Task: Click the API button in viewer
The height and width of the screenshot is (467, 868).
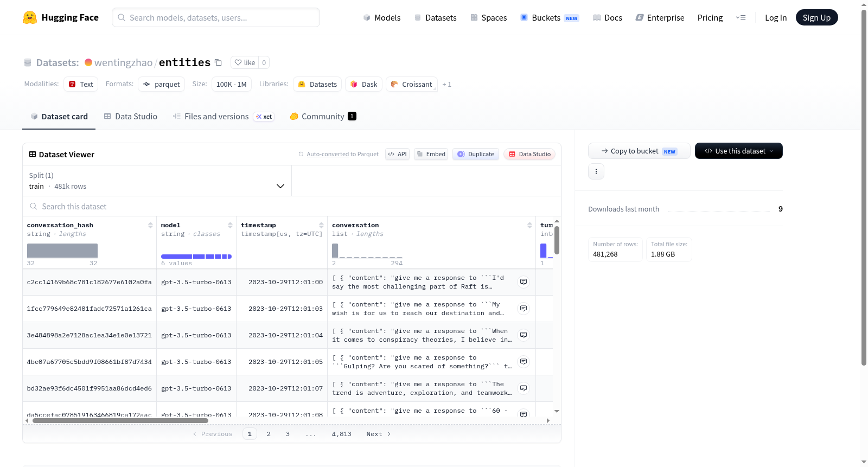Action: pos(397,154)
